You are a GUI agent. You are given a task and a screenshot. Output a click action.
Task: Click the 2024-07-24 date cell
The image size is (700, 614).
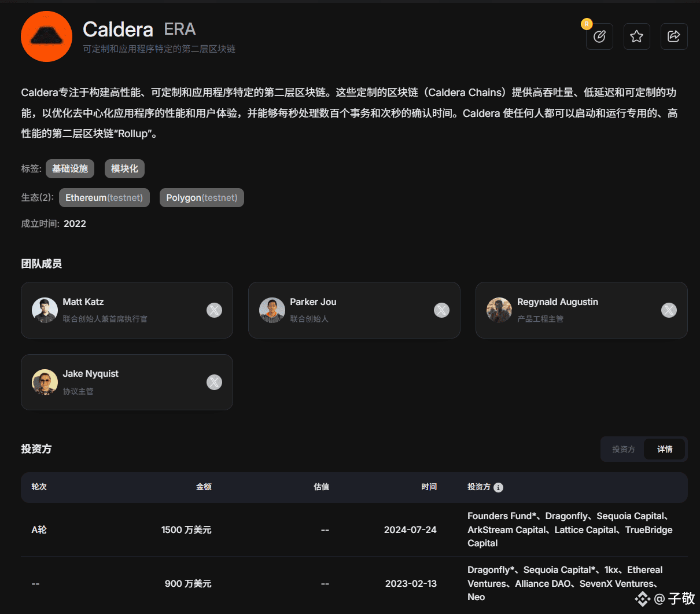(x=410, y=530)
